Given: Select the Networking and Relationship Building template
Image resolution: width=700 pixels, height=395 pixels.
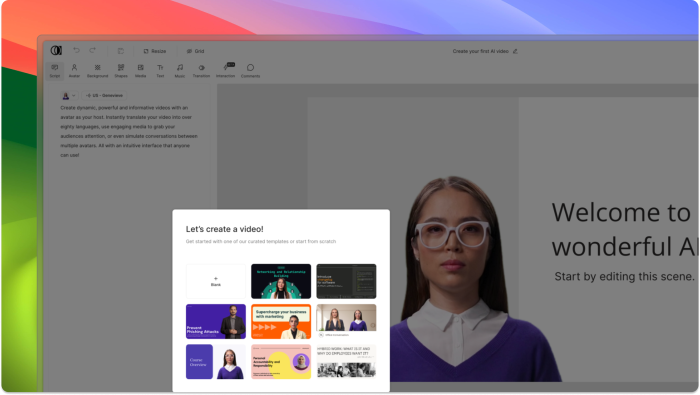Looking at the screenshot, I should point(281,281).
